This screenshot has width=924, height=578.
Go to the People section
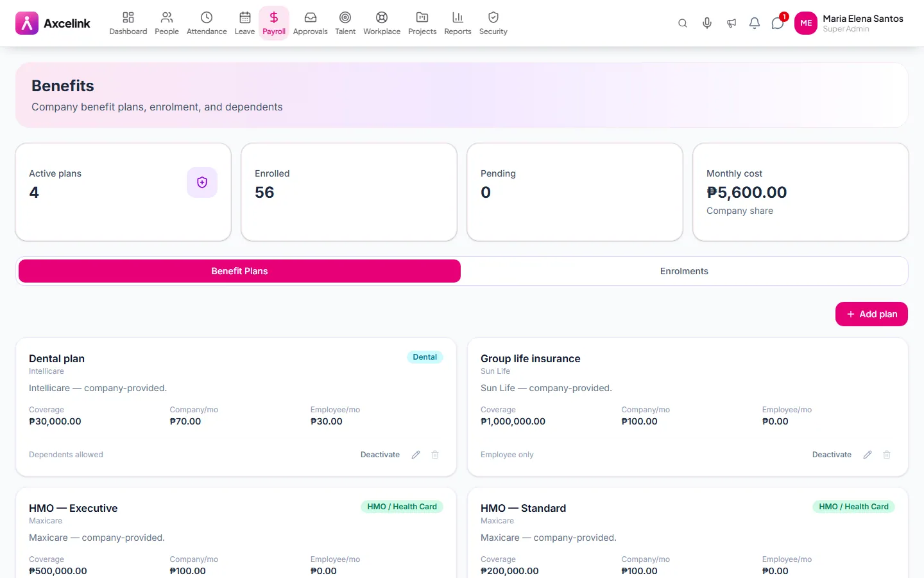tap(167, 23)
